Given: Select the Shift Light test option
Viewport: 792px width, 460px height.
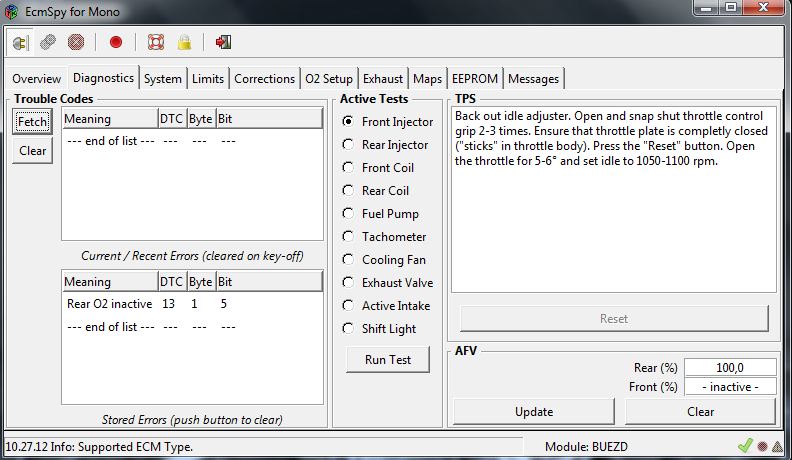Looking at the screenshot, I should click(x=348, y=329).
